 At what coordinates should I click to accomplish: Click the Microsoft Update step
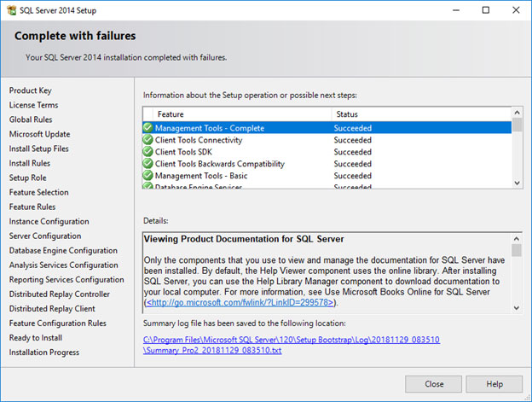[40, 134]
